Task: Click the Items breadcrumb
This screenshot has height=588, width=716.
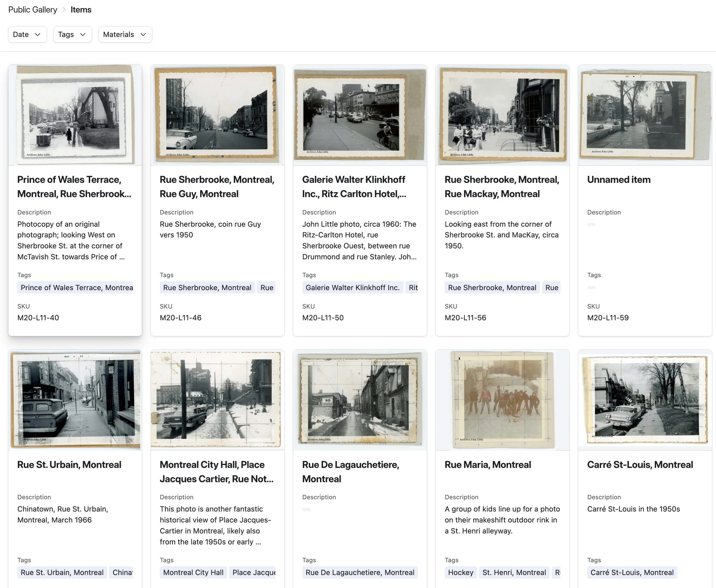Action: pyautogui.click(x=81, y=9)
